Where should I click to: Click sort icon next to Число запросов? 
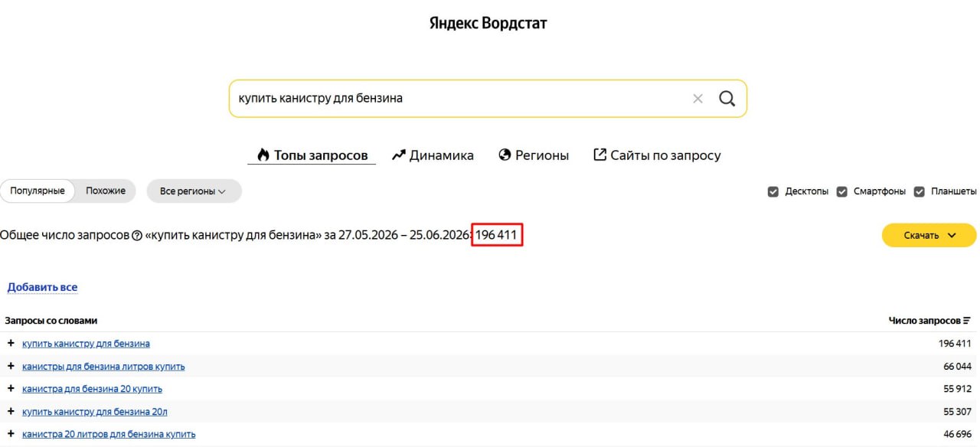coord(967,321)
